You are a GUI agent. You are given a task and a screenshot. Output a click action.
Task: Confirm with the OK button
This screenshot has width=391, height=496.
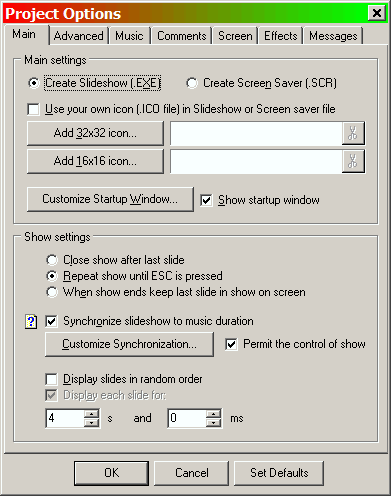coord(111,473)
